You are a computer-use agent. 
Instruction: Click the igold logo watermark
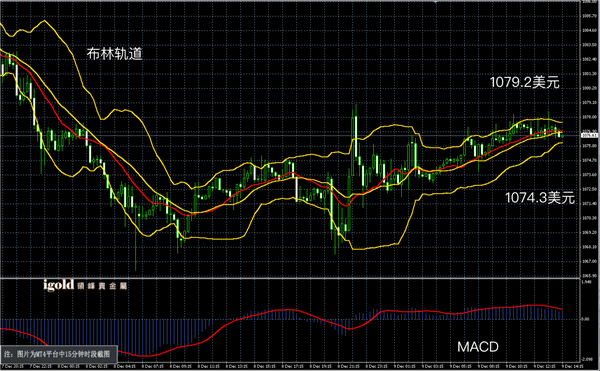click(59, 285)
